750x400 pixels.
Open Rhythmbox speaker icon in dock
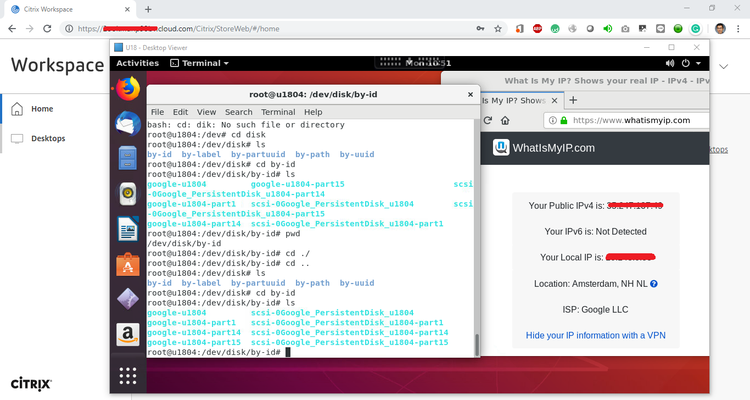click(x=128, y=194)
